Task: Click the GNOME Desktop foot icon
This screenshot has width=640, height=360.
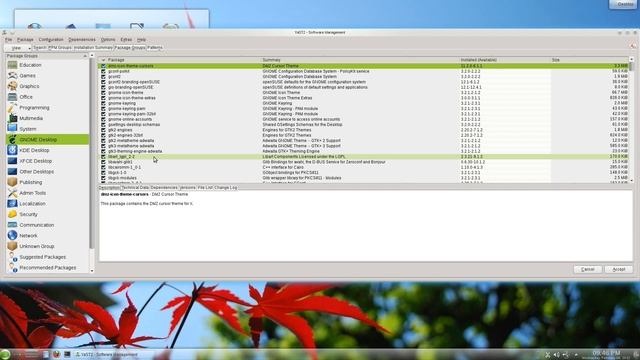Action: [12, 139]
